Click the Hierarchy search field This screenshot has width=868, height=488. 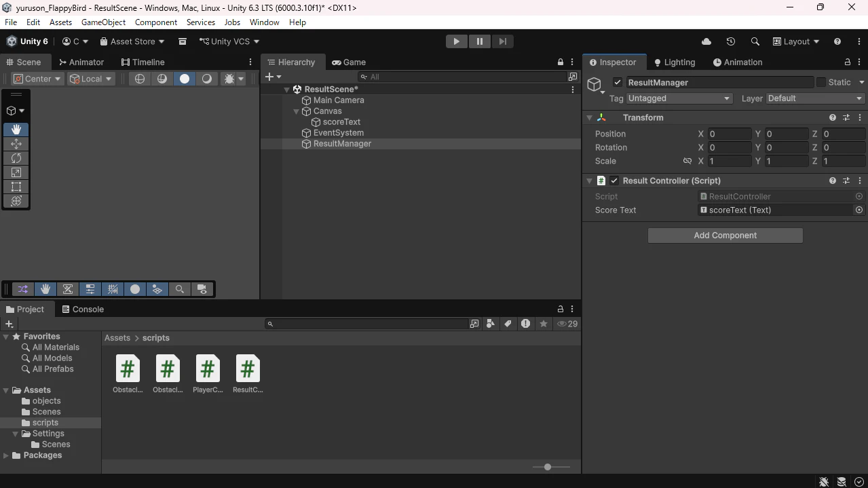(x=463, y=77)
